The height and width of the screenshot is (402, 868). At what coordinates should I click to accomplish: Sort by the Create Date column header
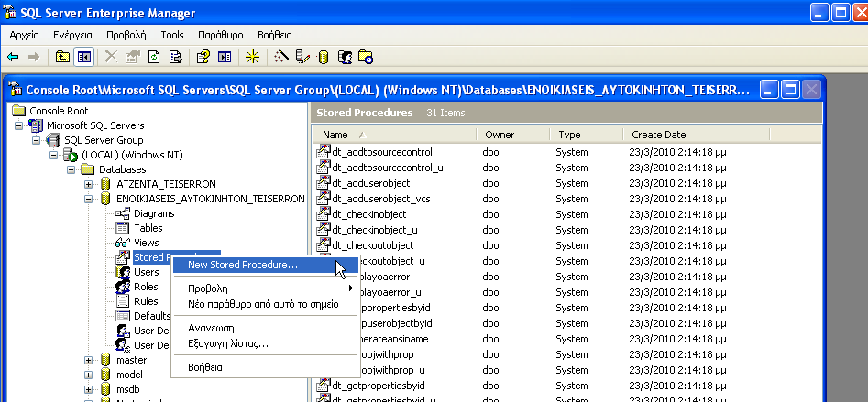click(696, 135)
